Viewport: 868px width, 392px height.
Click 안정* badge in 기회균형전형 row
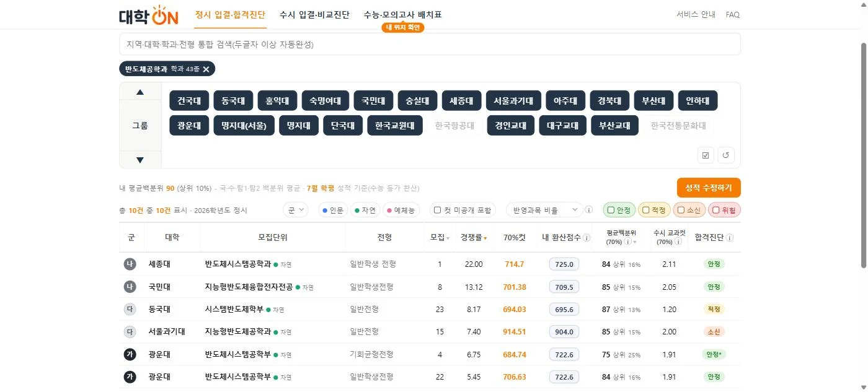(714, 354)
